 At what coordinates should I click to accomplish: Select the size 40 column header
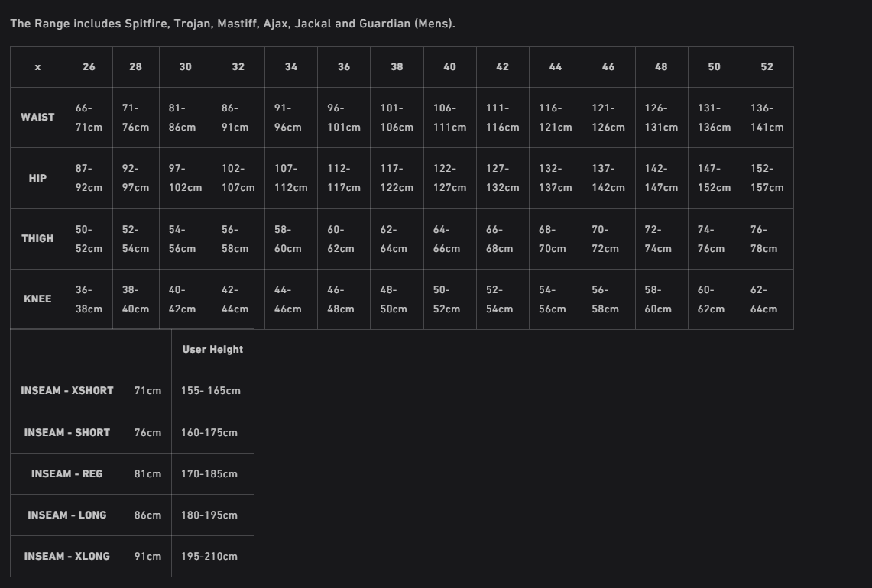[x=450, y=66]
